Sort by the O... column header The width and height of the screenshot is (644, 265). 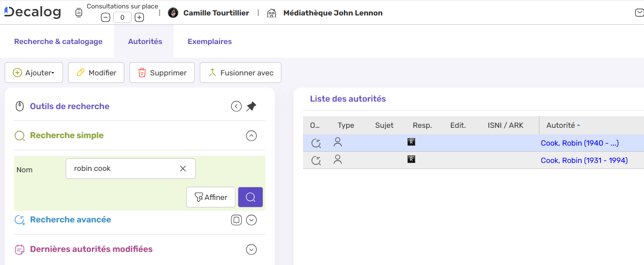(x=315, y=125)
